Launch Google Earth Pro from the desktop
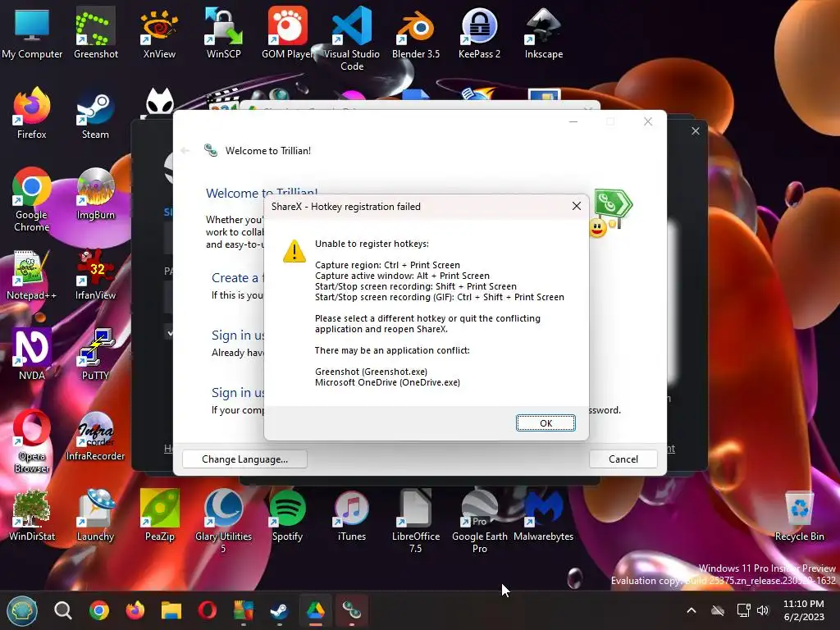This screenshot has width=840, height=630. pyautogui.click(x=479, y=521)
